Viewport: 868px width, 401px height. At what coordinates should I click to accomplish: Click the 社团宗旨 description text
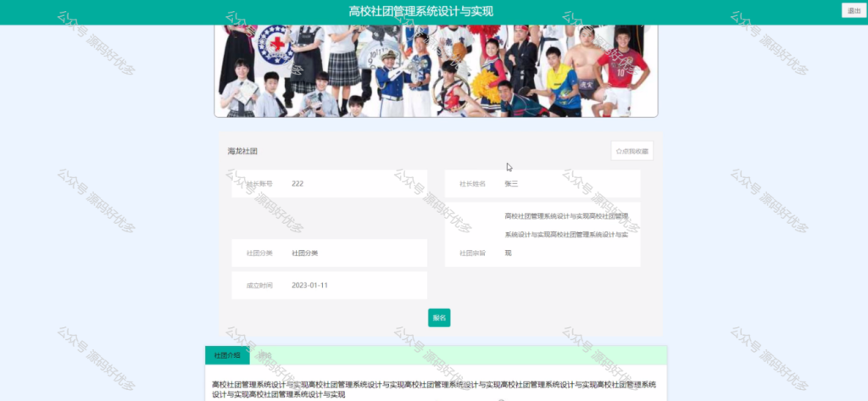click(566, 234)
